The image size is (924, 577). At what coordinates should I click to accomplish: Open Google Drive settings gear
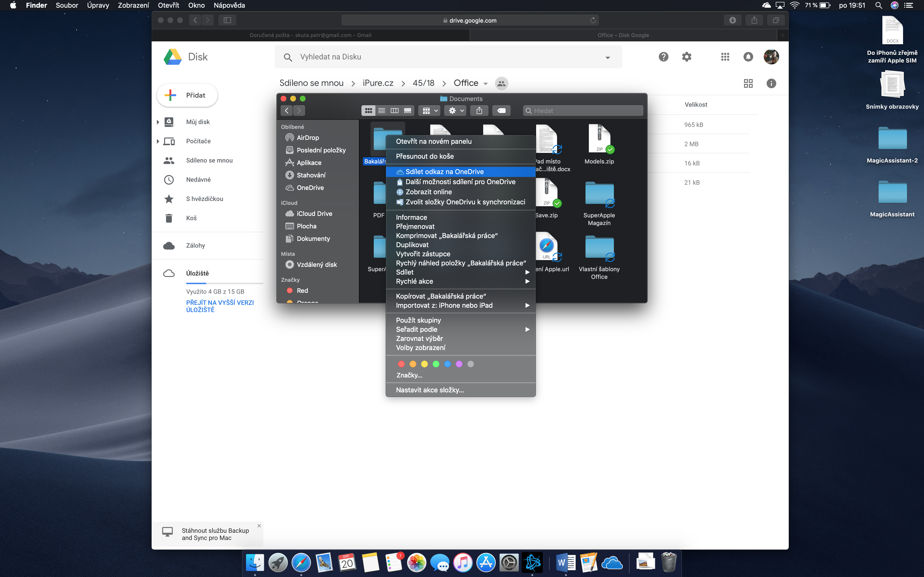coord(687,57)
